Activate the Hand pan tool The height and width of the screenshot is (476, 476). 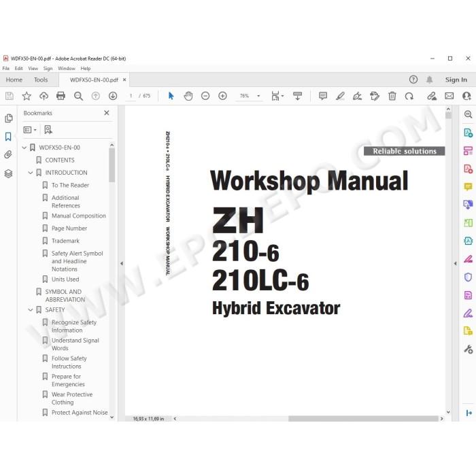(x=188, y=97)
